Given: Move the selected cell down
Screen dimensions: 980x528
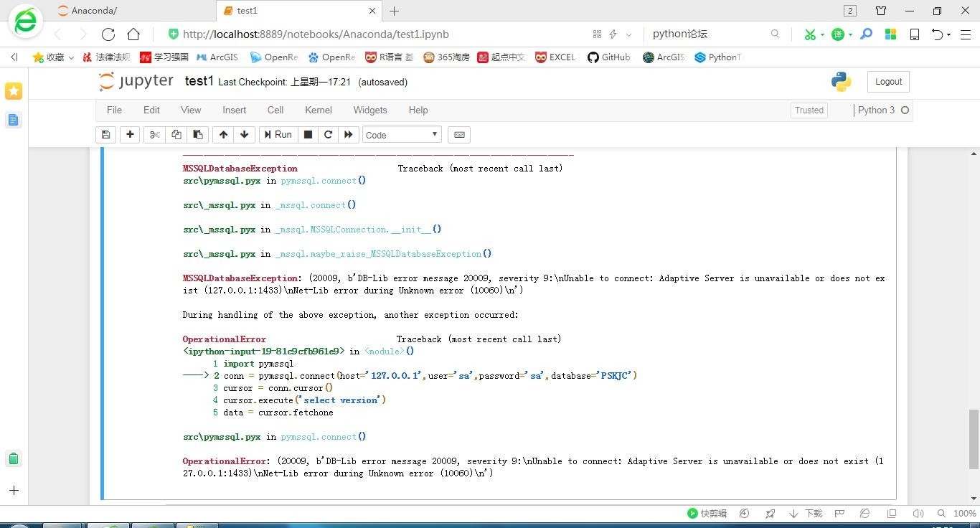Looking at the screenshot, I should click(x=244, y=134).
